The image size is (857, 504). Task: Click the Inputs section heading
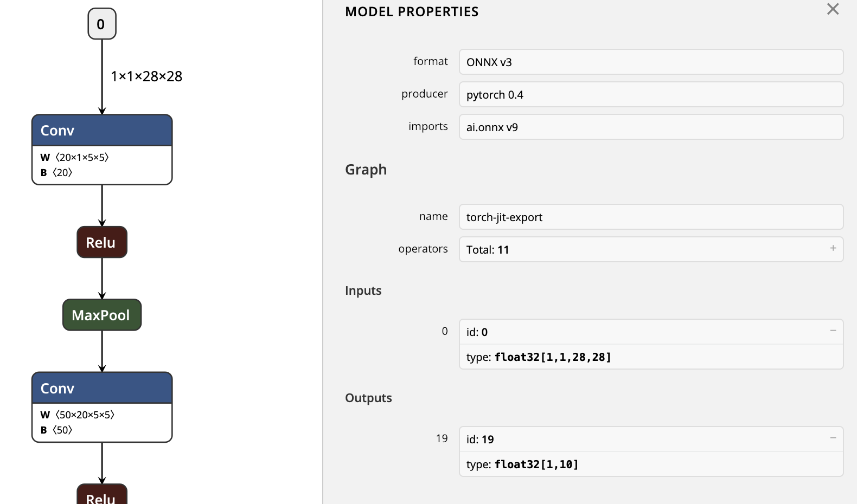click(363, 290)
